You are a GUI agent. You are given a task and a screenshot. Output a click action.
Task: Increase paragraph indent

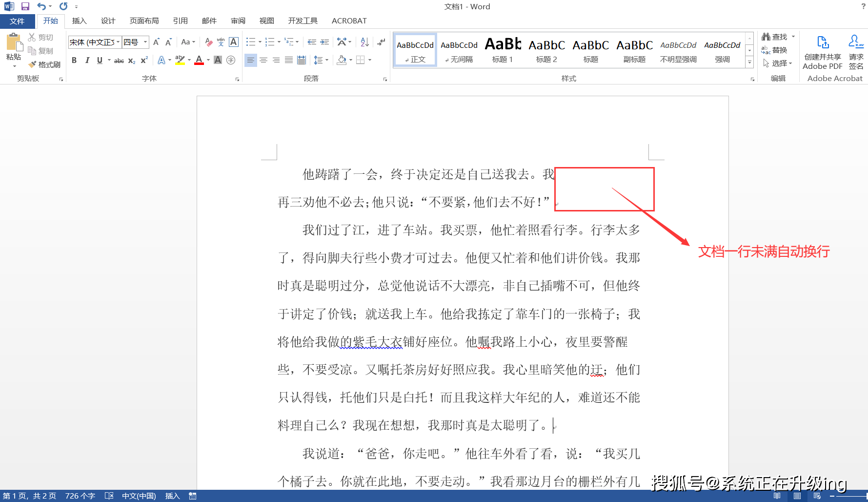324,42
